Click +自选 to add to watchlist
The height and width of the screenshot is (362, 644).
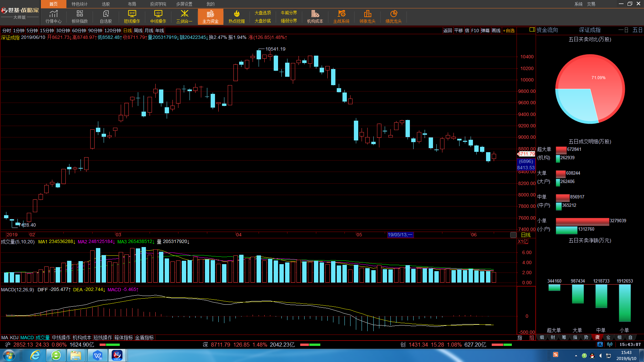[509, 31]
